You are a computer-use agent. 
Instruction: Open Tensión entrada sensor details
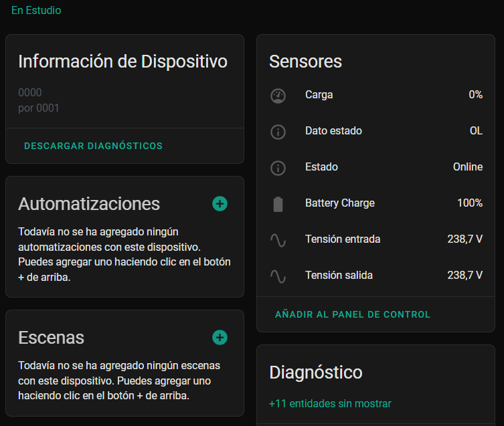[x=342, y=239]
